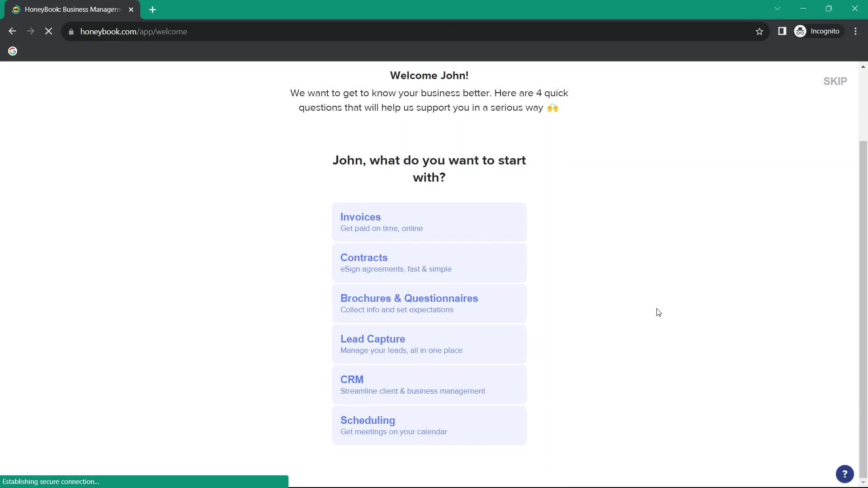Choose the Scheduling option

tap(429, 425)
